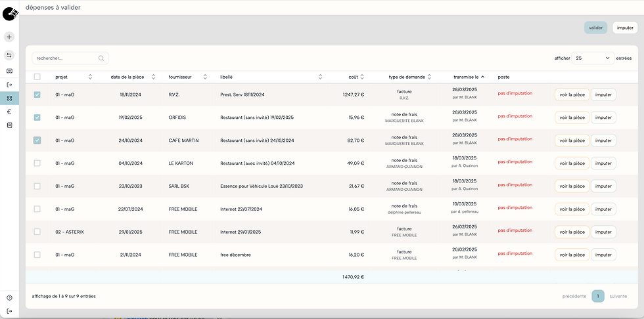Image resolution: width=644 pixels, height=319 pixels.
Task: Go to the suivante page
Action: click(x=618, y=296)
